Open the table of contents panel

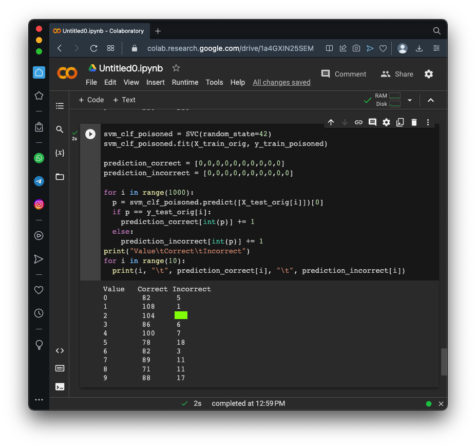(x=60, y=106)
